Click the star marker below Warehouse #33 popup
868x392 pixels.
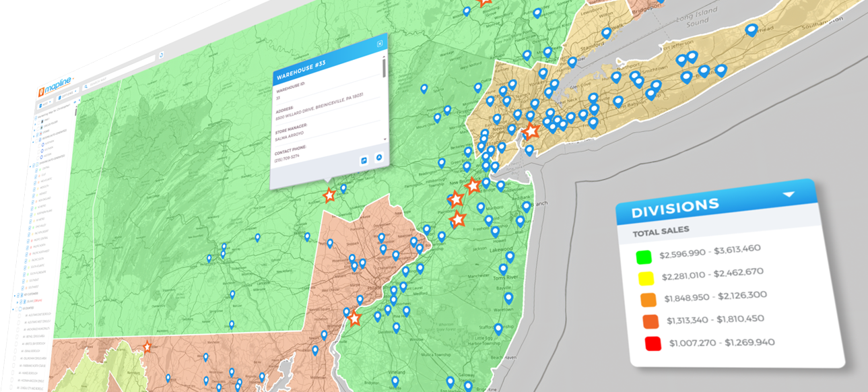(329, 195)
